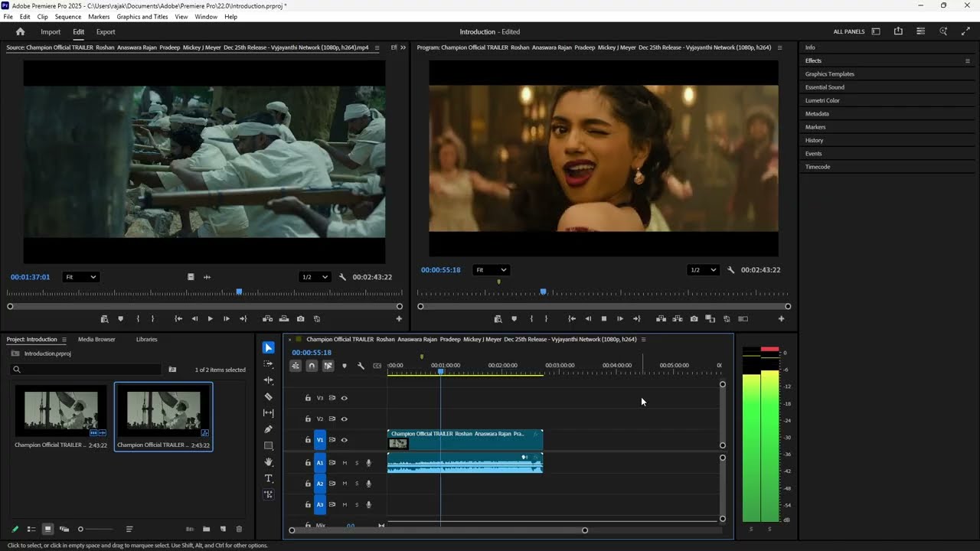Select the Slip tool

click(269, 413)
